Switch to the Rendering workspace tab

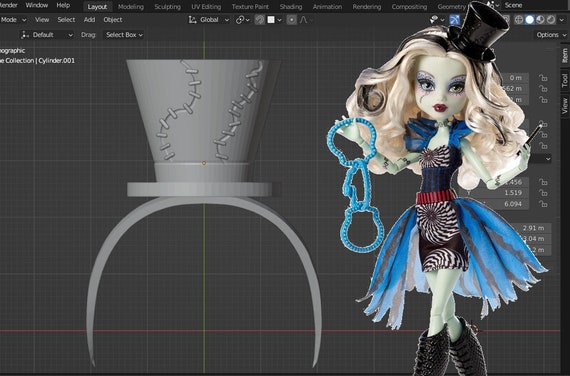(366, 7)
